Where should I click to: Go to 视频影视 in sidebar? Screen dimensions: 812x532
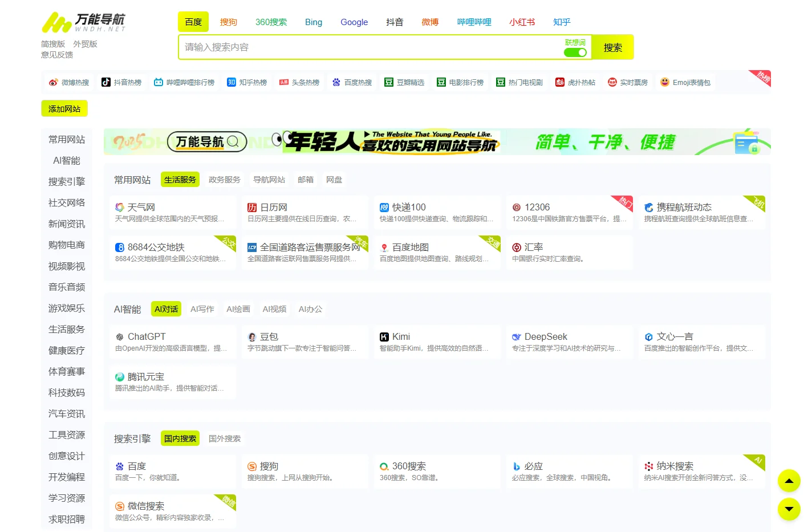pos(67,266)
